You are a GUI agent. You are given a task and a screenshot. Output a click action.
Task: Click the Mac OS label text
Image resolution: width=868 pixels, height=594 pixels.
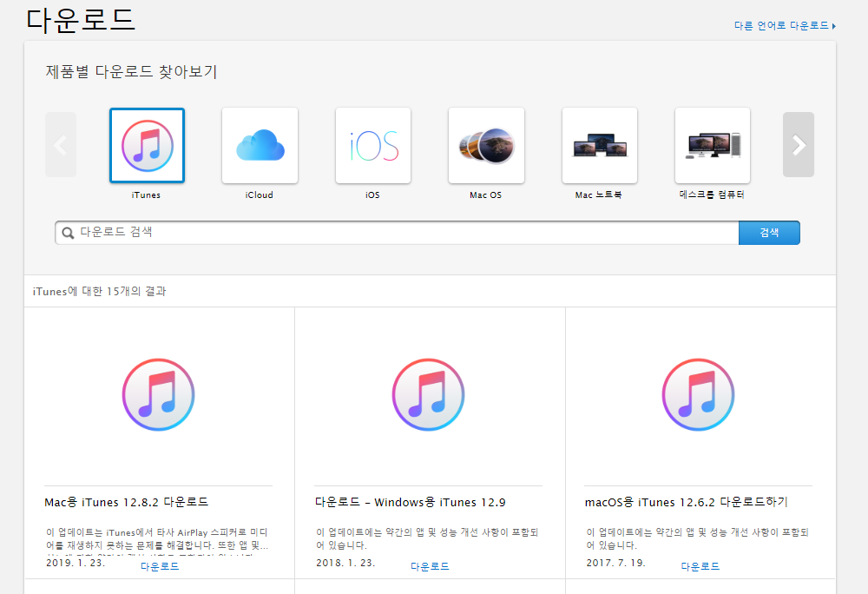click(x=485, y=195)
